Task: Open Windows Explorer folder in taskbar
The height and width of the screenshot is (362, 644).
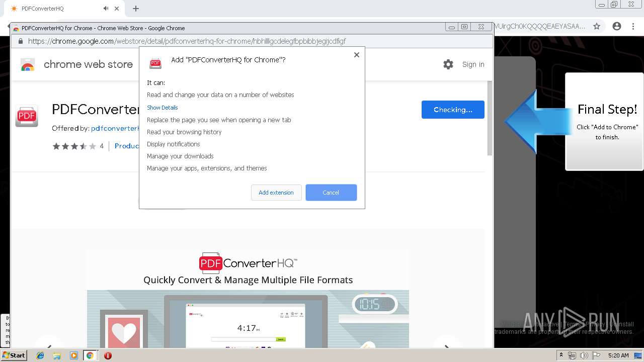Action: 57,355
